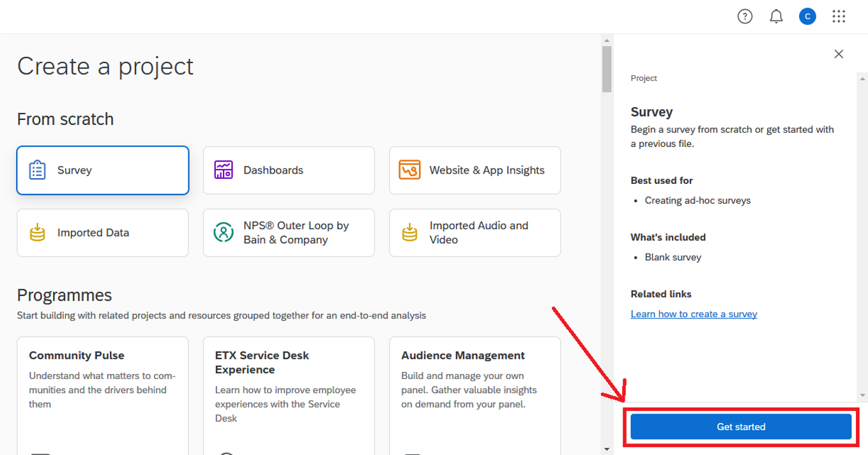Choose the Dashboards project tile
The width and height of the screenshot is (868, 455).
[x=289, y=170]
